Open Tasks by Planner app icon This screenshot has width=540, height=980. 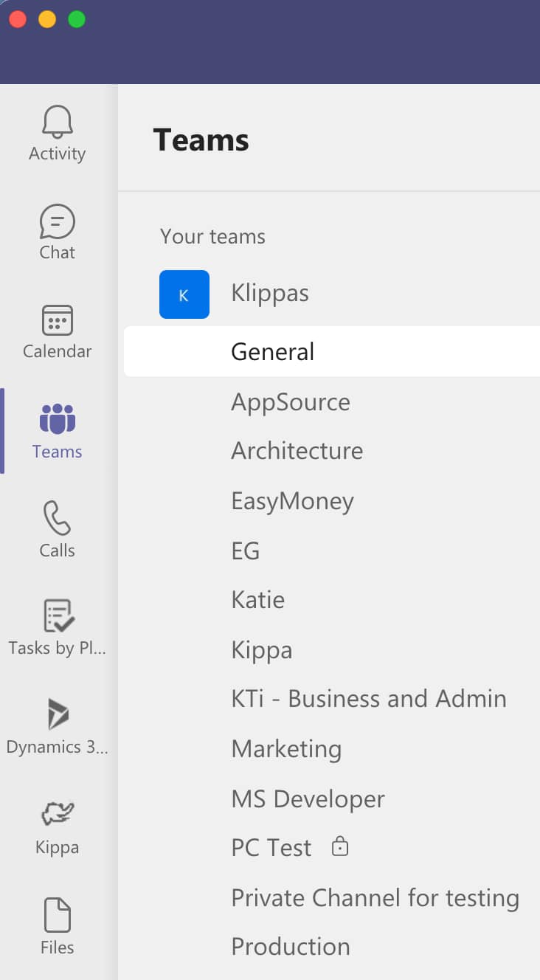pos(58,615)
